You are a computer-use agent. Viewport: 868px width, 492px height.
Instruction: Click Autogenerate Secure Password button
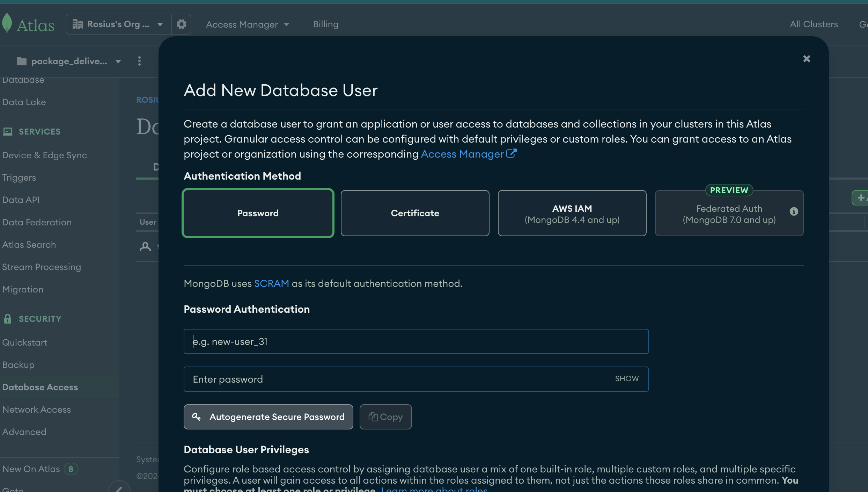click(x=268, y=417)
